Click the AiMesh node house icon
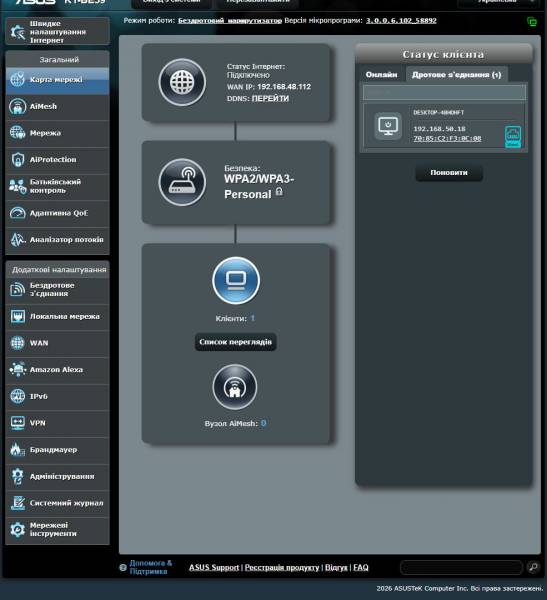This screenshot has width=547, height=600. [x=235, y=387]
